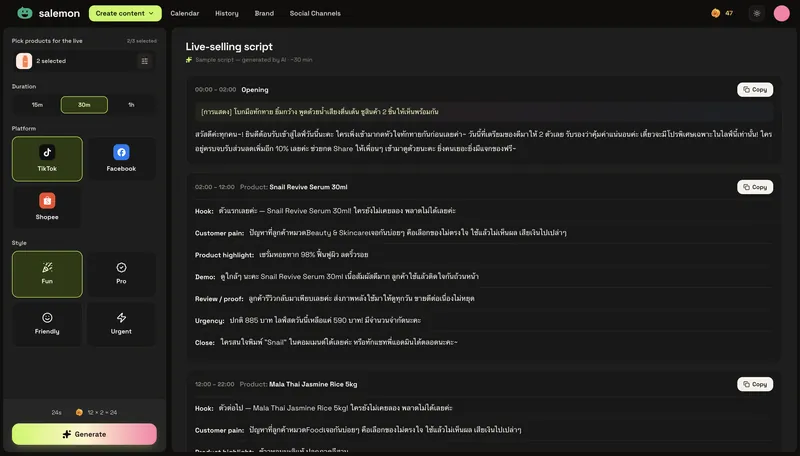800x456 pixels.
Task: Click the 'Live-selling script' heading
Action: click(x=229, y=46)
